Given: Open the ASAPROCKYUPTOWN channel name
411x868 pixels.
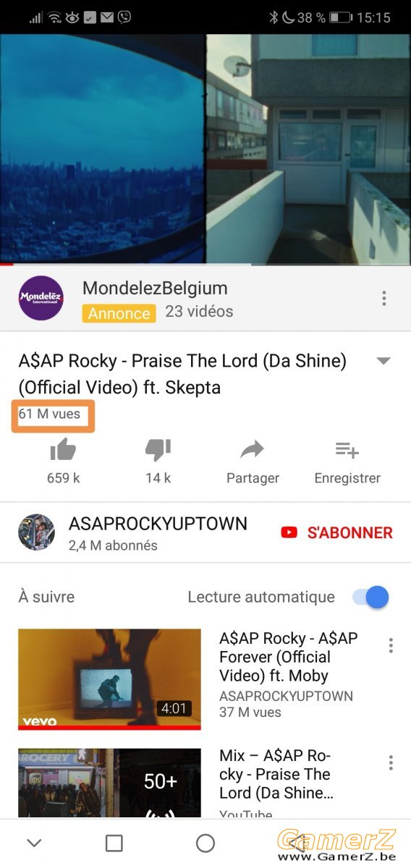Looking at the screenshot, I should click(158, 524).
